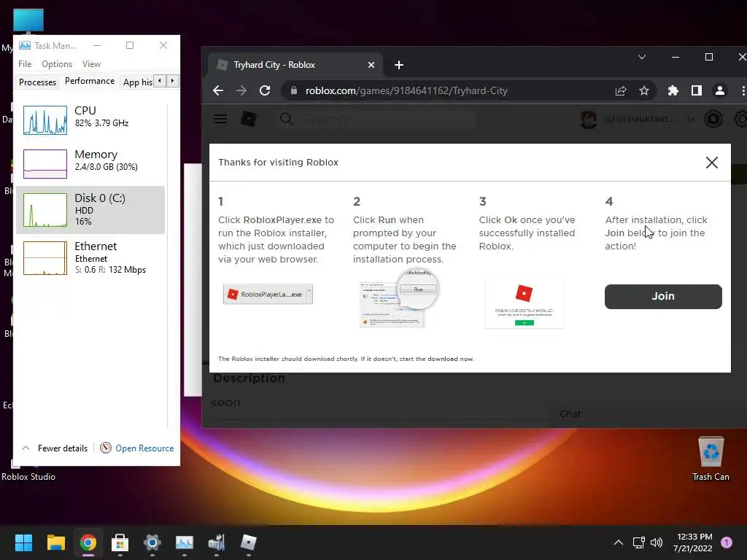Open File Explorer from taskbar

(x=55, y=542)
